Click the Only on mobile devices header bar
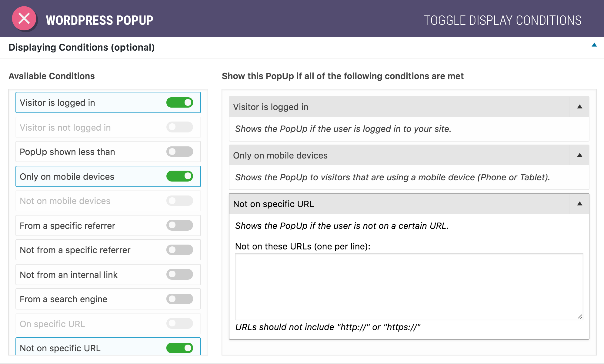604x364 pixels. (399, 155)
